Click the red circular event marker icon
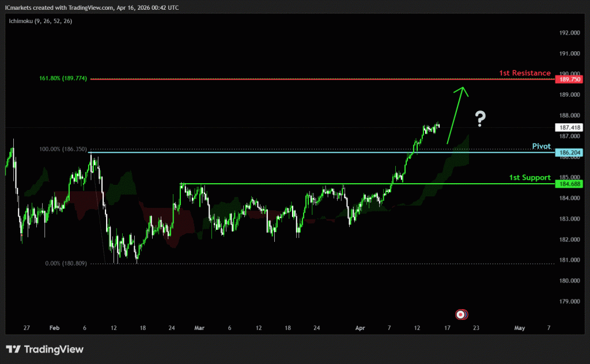This screenshot has height=364, width=590. pyautogui.click(x=461, y=314)
